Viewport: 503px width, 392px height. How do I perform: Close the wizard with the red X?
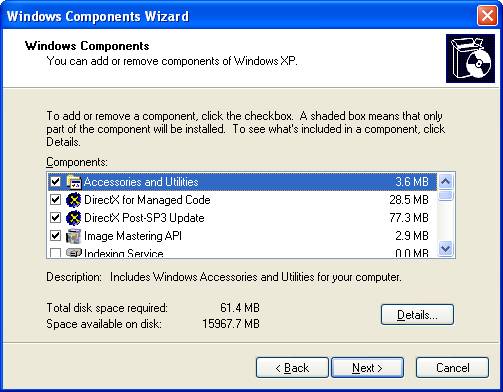point(487,16)
